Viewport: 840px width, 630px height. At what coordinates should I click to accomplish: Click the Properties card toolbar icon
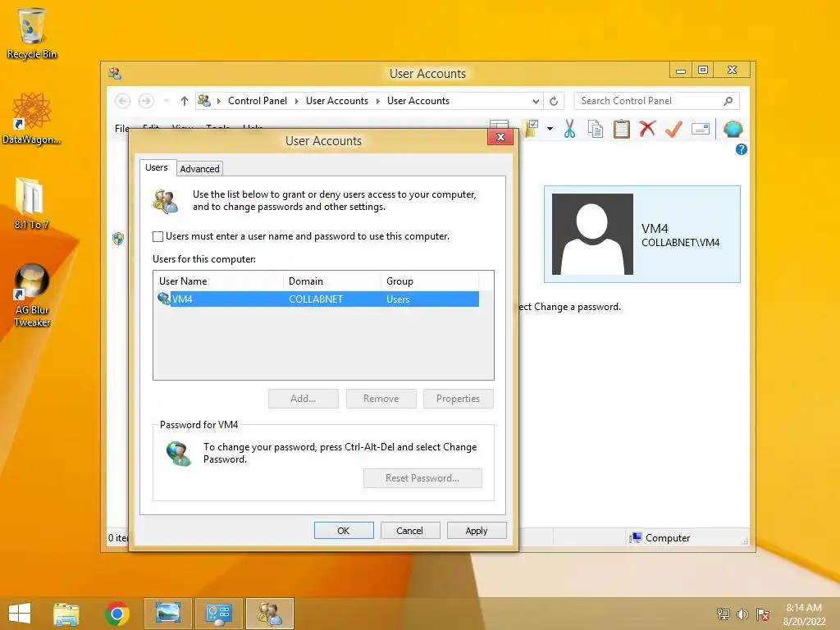click(x=701, y=129)
